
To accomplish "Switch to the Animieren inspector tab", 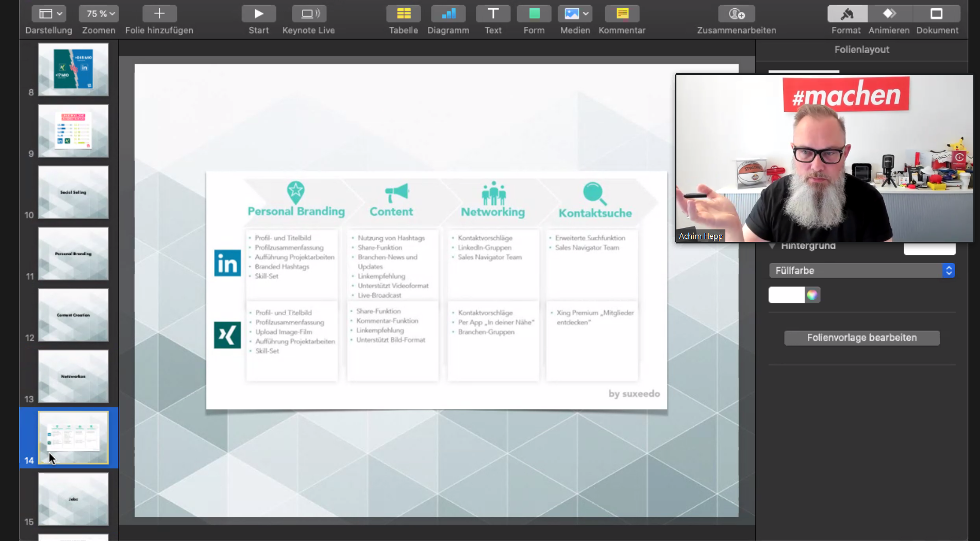I will 890,13.
